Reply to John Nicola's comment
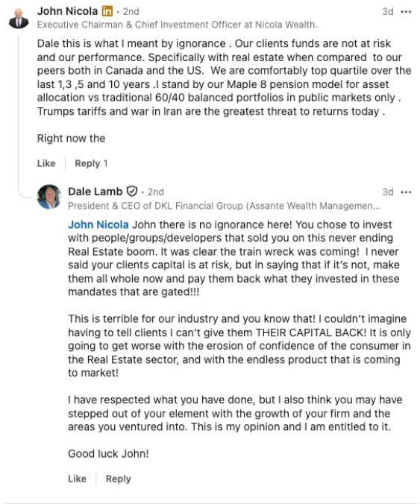420x504 pixels. click(87, 163)
